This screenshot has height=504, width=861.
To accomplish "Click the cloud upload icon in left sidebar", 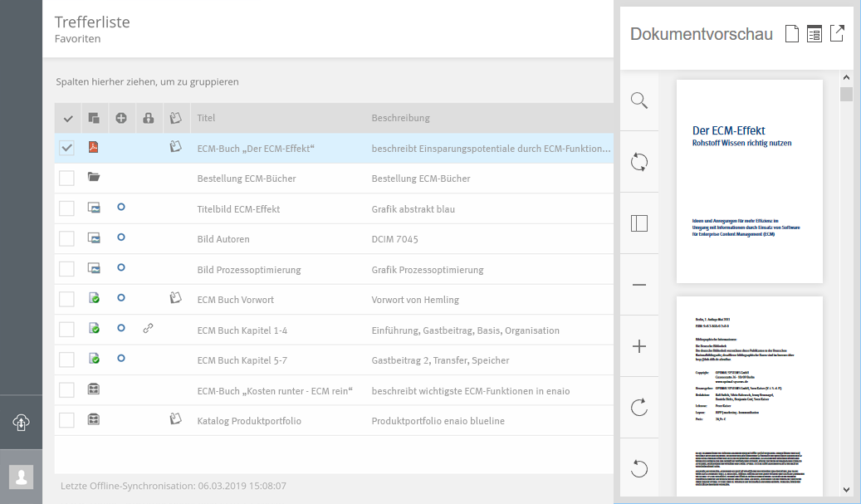I will [x=22, y=422].
